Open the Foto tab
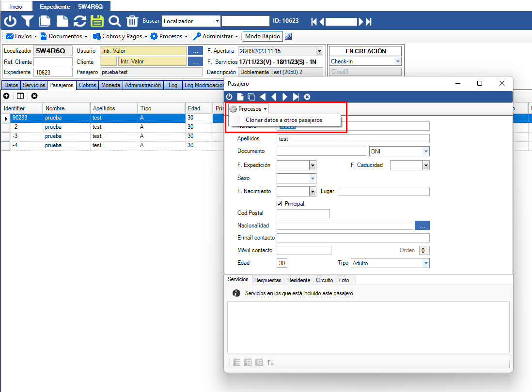 (x=344, y=280)
